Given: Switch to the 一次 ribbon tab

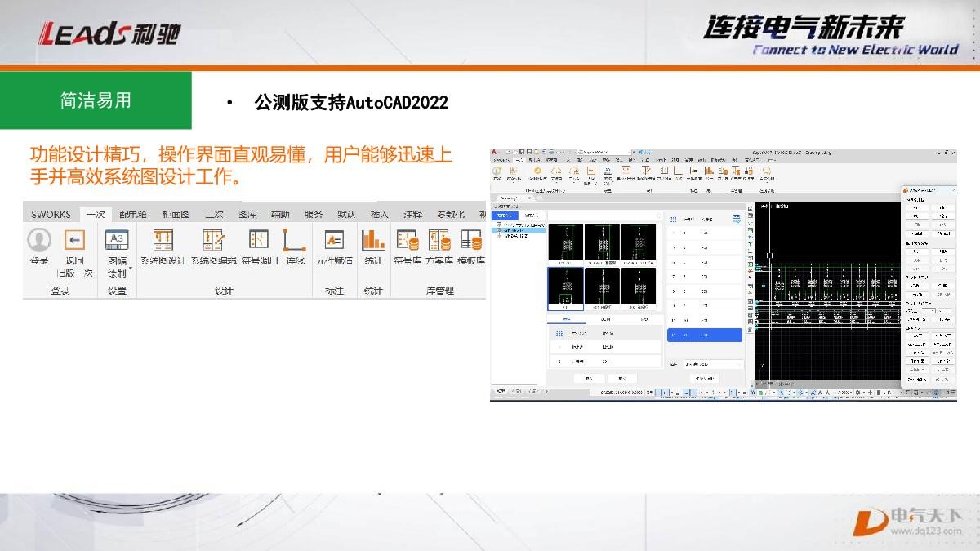Looking at the screenshot, I should (96, 214).
